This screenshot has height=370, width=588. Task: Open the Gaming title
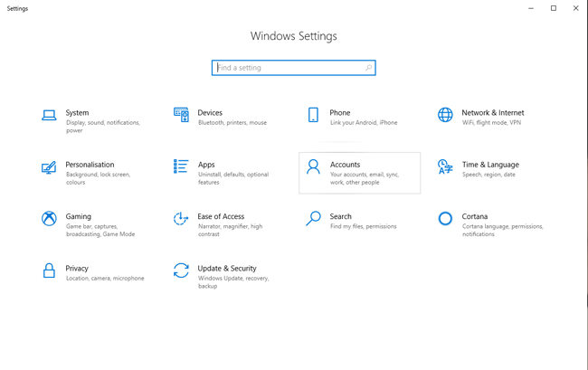coord(79,217)
